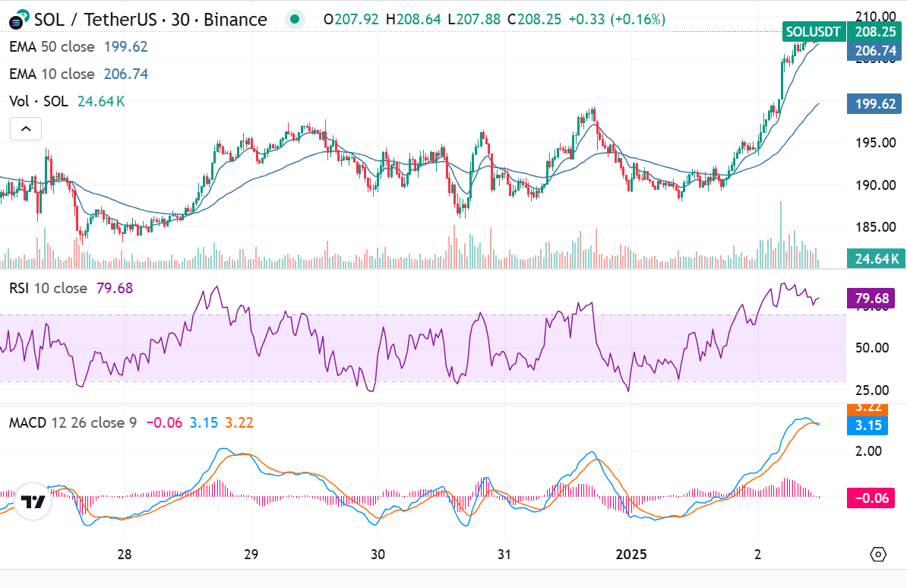This screenshot has height=588, width=907.
Task: Click the 28 date axis label
Action: (125, 555)
